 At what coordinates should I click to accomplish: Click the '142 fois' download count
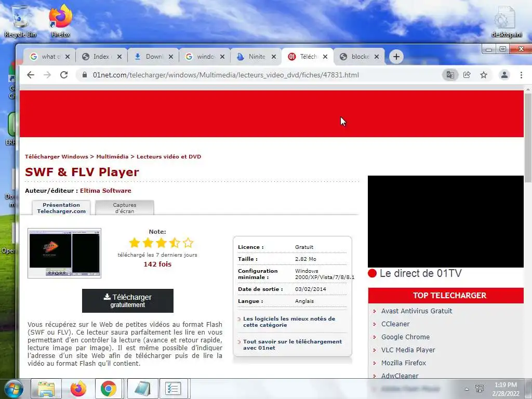(x=157, y=264)
